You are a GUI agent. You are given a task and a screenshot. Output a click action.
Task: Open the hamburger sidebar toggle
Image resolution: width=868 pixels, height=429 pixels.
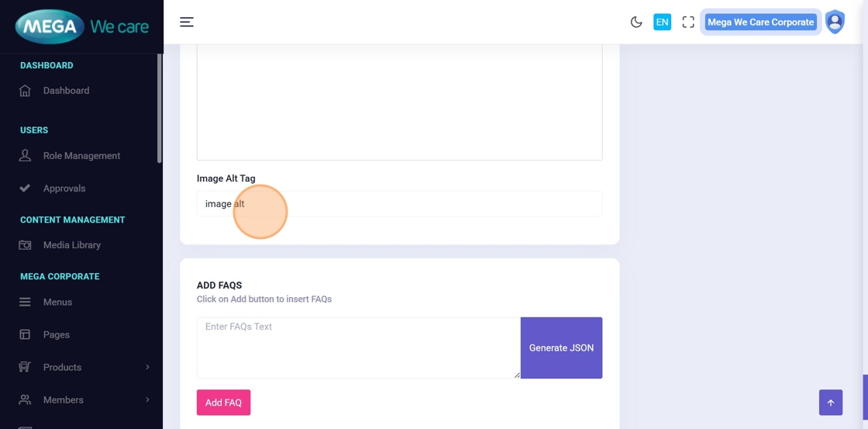tap(187, 22)
